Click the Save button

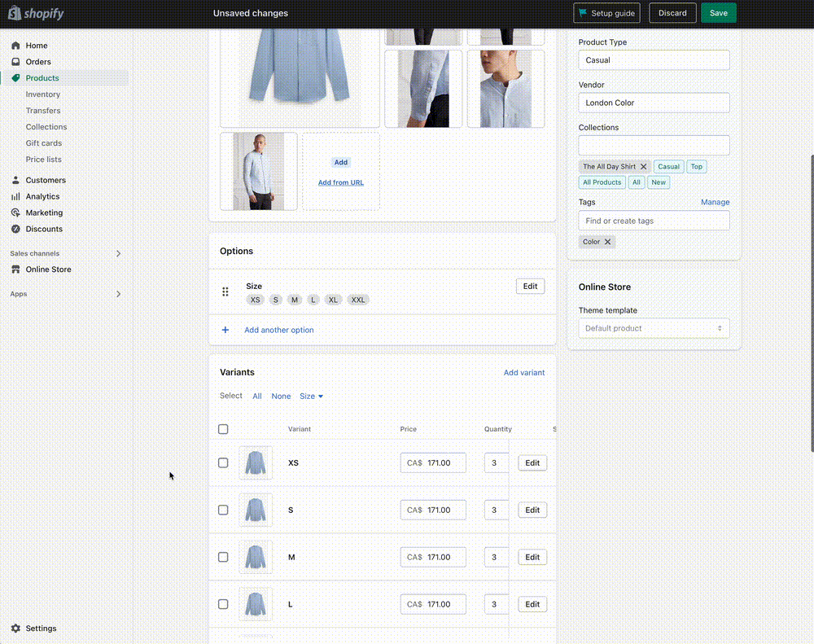719,13
